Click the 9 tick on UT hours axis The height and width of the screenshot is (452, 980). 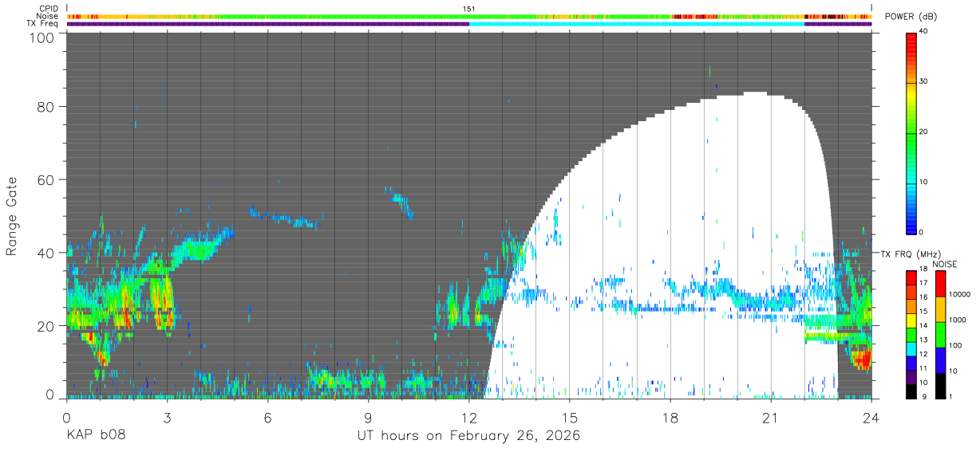(x=369, y=417)
